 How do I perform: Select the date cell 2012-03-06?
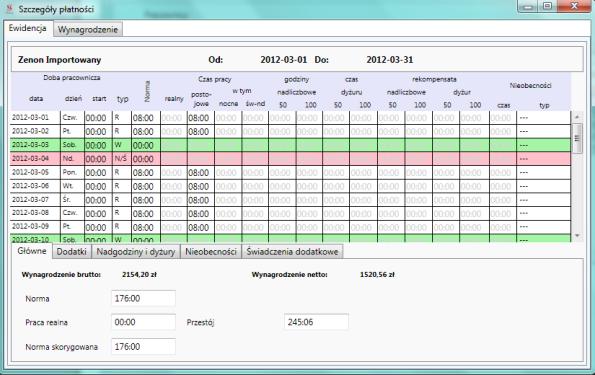coord(35,186)
